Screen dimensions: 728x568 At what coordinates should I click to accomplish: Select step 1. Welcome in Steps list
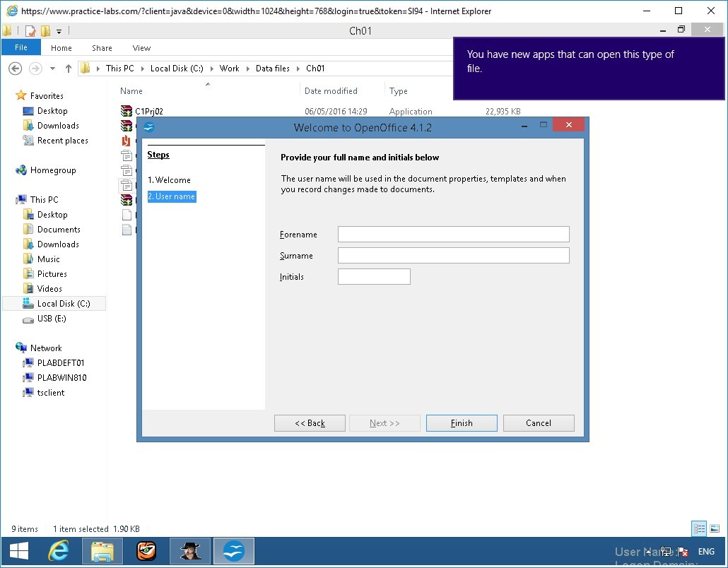click(x=169, y=180)
